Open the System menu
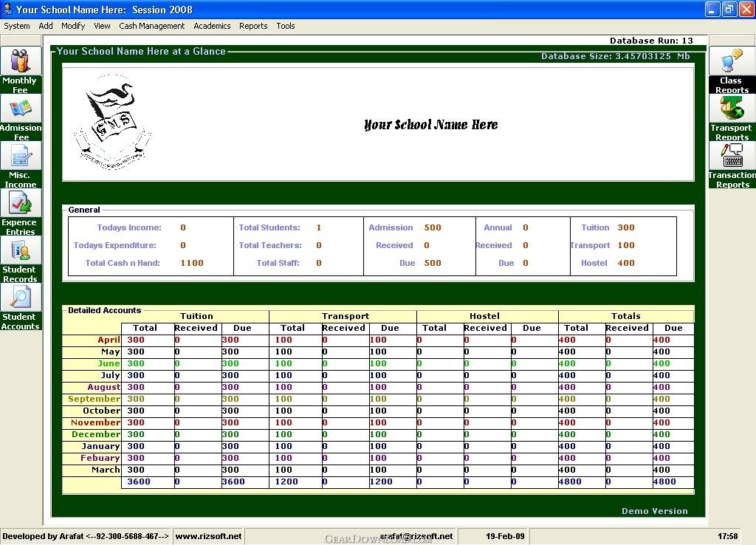Screen dimensions: 756x545 [x=17, y=26]
